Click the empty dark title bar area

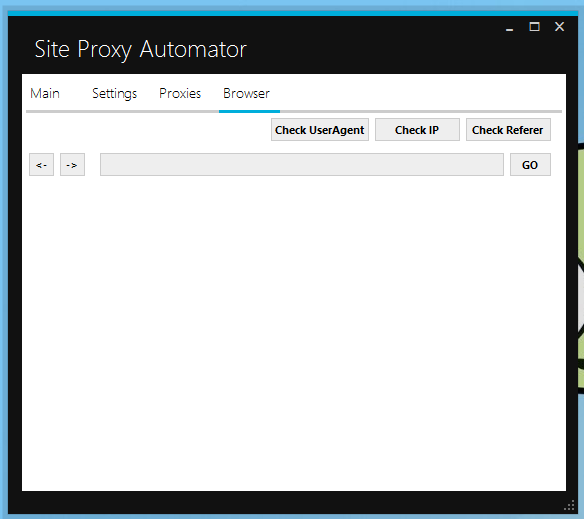(x=372, y=47)
